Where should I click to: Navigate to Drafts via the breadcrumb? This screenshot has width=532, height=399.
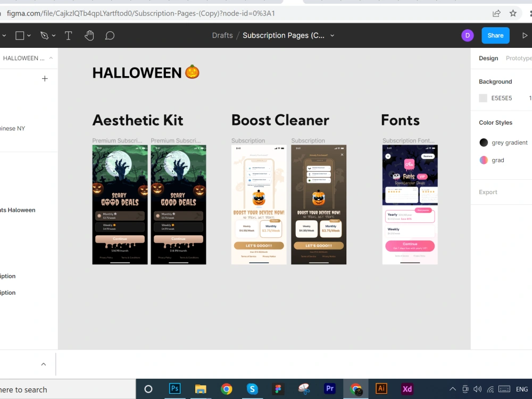click(222, 35)
